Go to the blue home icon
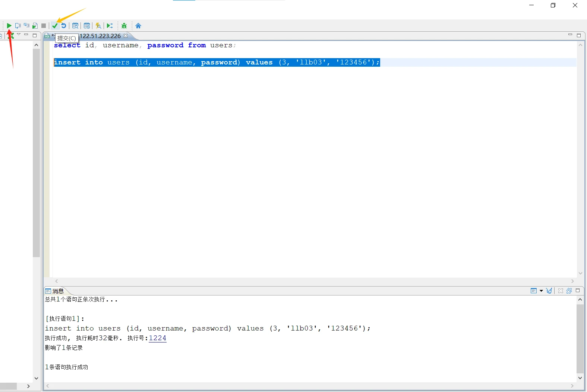 coord(138,26)
